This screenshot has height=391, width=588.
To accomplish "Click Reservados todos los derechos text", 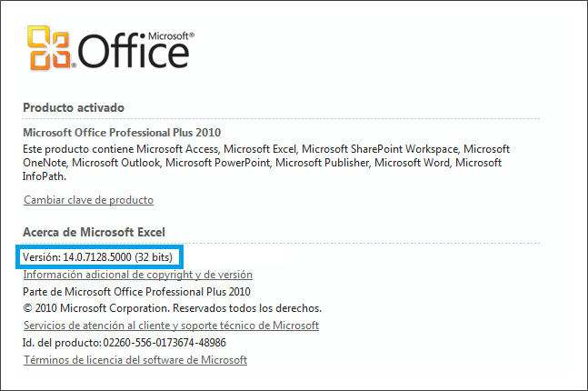I will 247,308.
